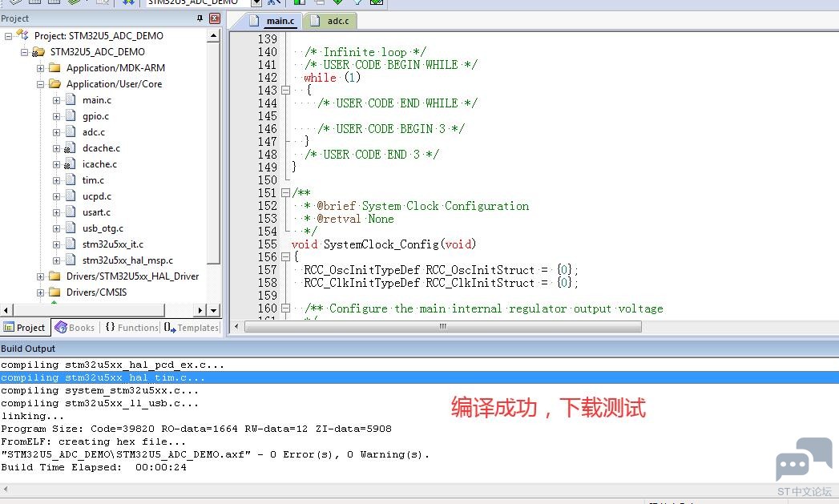Expand the adc.c tree node
Image resolution: width=839 pixels, height=504 pixels.
[x=56, y=133]
